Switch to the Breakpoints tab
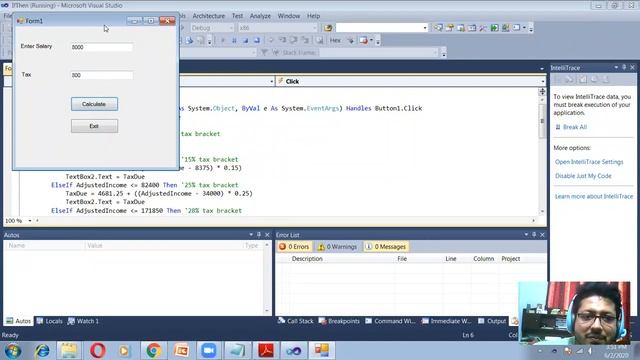 pos(339,321)
